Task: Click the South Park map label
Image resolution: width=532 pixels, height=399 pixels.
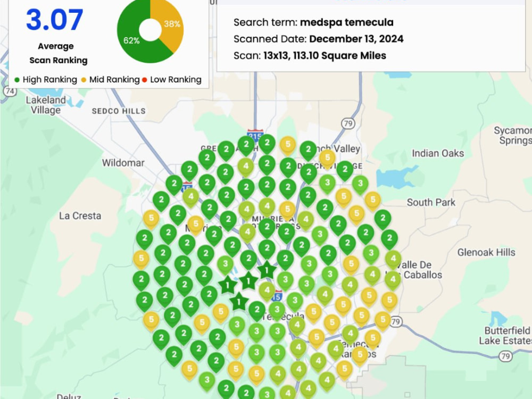Action: (431, 203)
